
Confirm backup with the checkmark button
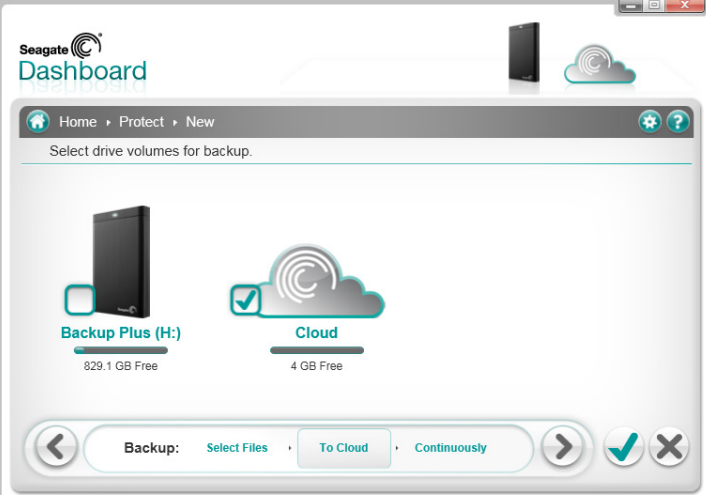click(x=623, y=447)
